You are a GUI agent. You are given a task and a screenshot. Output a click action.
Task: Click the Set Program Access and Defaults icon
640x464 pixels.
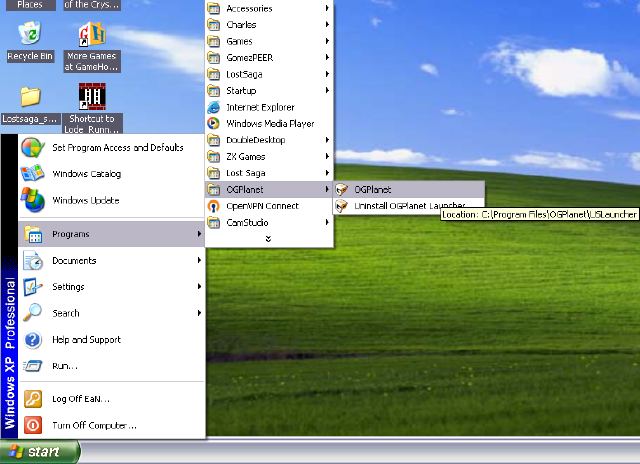point(33,148)
